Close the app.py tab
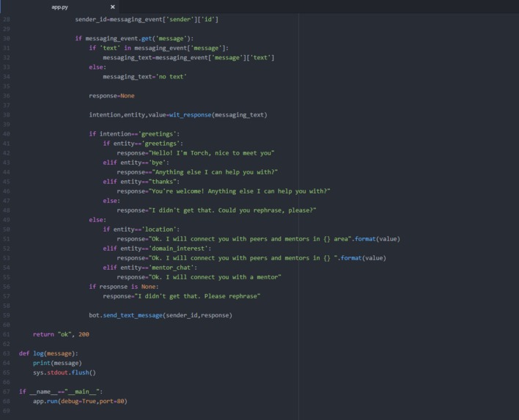Image resolution: width=519 pixels, height=420 pixels. tap(113, 7)
